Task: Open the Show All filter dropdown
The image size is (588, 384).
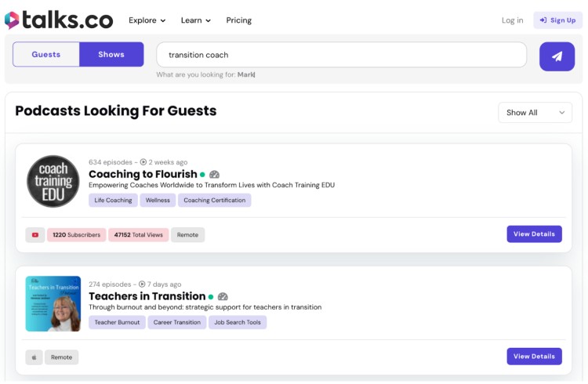Action: (x=535, y=113)
